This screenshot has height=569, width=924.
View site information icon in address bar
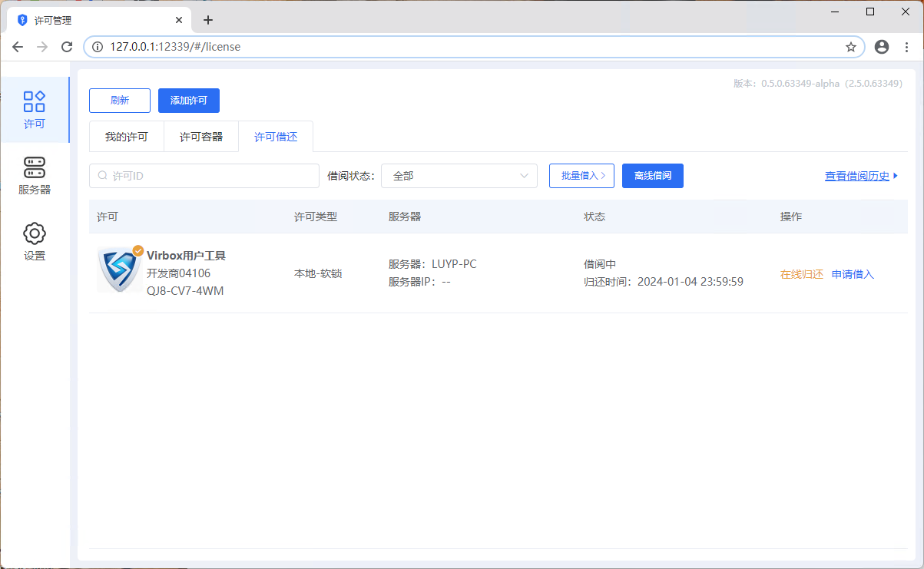point(98,47)
